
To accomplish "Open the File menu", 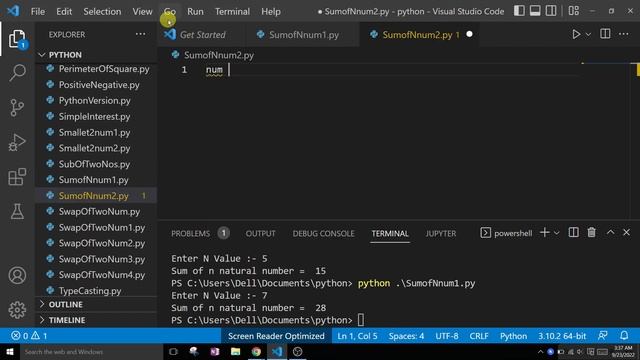I will [x=38, y=11].
